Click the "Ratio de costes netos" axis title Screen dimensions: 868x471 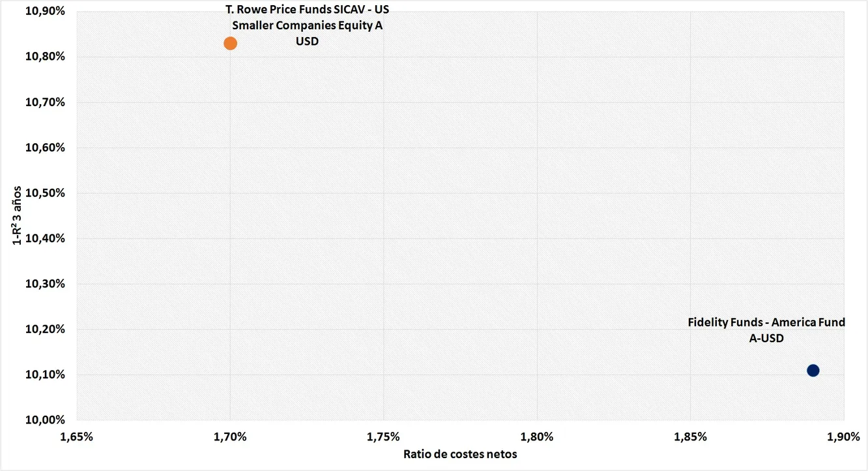click(x=460, y=454)
